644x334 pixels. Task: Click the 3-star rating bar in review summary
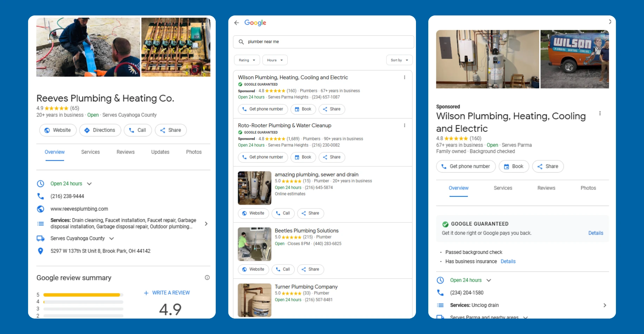83,309
